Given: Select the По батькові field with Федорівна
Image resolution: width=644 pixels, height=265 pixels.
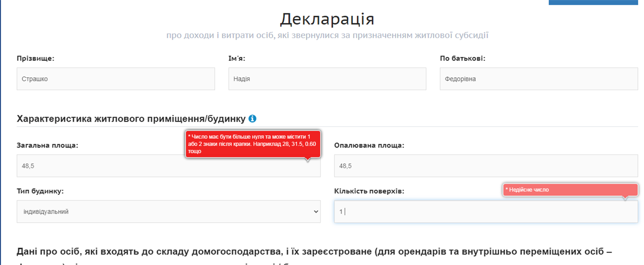Looking at the screenshot, I should (539, 79).
